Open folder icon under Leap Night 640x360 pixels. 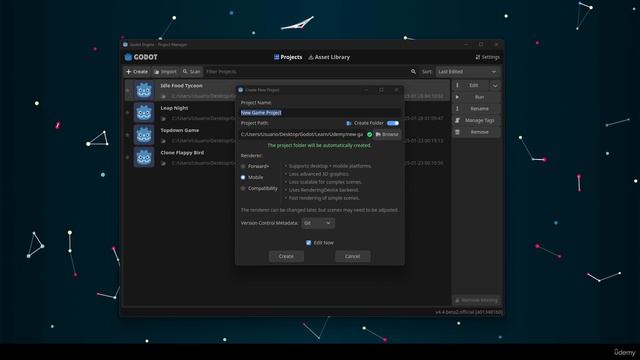pyautogui.click(x=163, y=119)
